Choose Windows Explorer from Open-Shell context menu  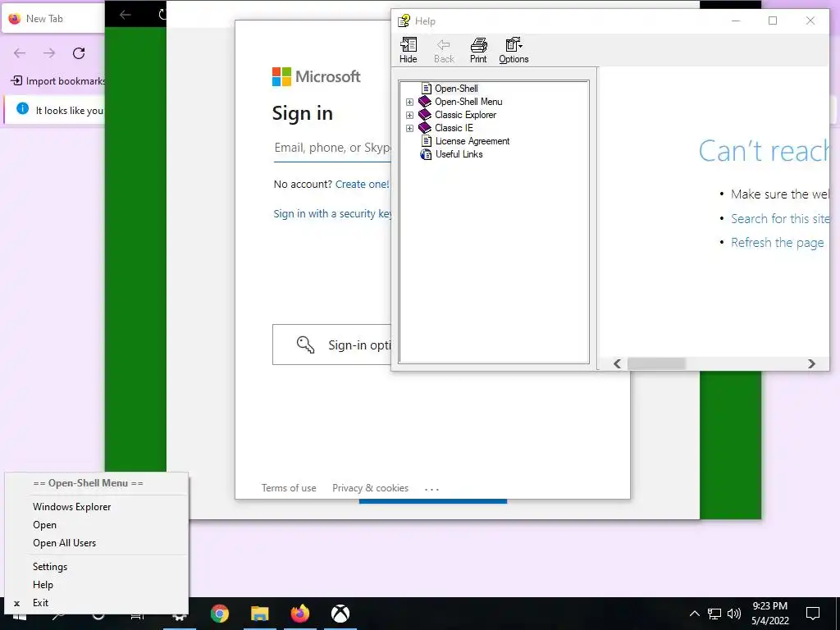tap(97, 507)
